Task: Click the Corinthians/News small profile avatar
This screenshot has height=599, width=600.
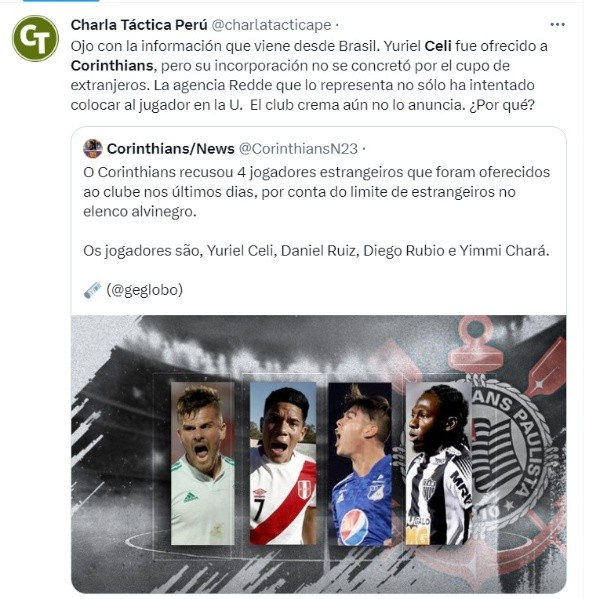Action: tap(93, 149)
